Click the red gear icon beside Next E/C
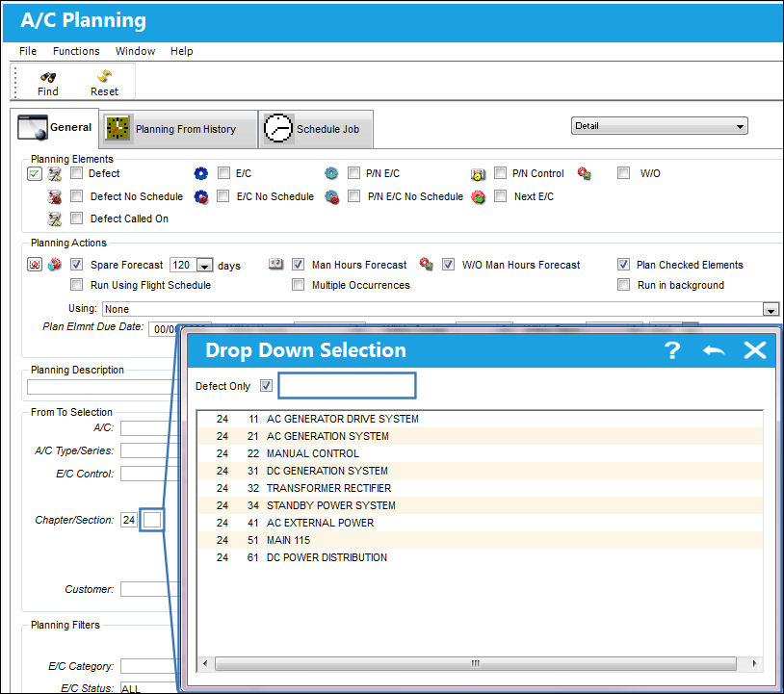 pos(478,197)
